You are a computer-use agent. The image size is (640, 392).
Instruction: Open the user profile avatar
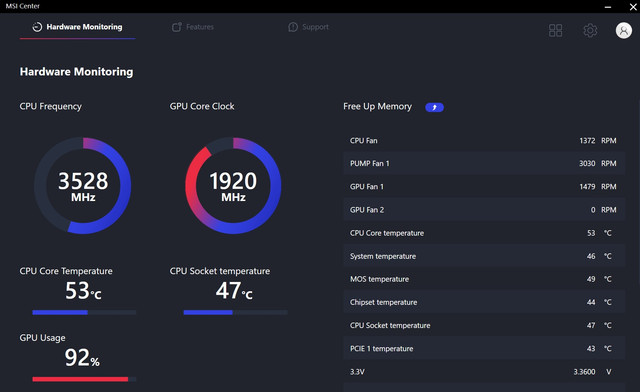623,30
